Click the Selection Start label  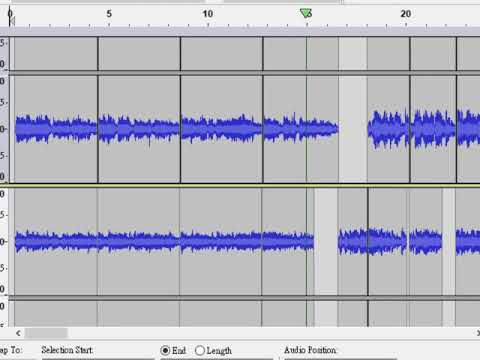pyautogui.click(x=67, y=350)
